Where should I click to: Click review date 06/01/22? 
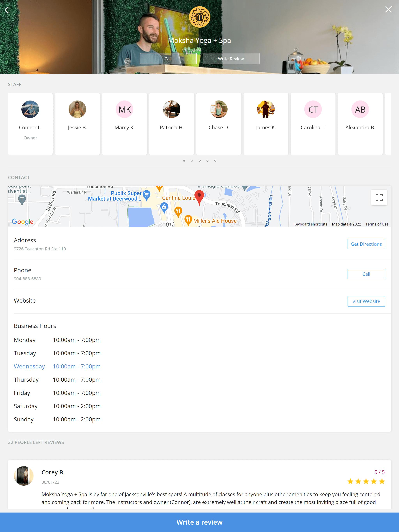[50, 482]
